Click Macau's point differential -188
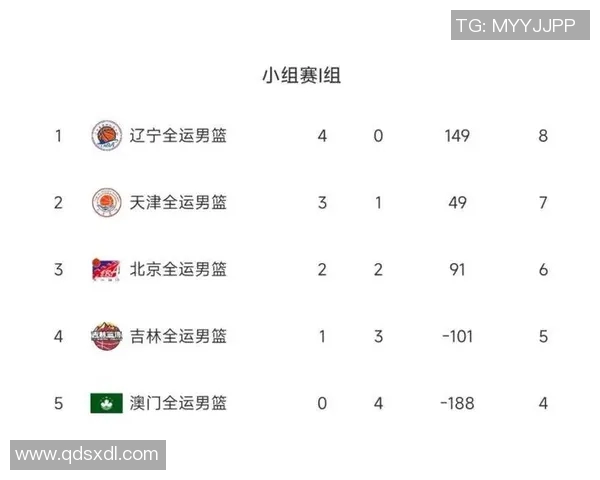The width and height of the screenshot is (600, 480). 456,403
